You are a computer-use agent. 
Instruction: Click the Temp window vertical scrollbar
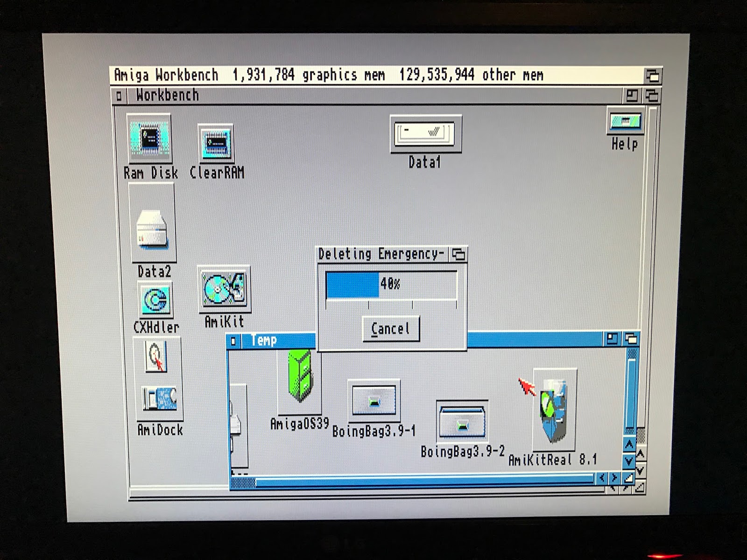click(x=630, y=391)
